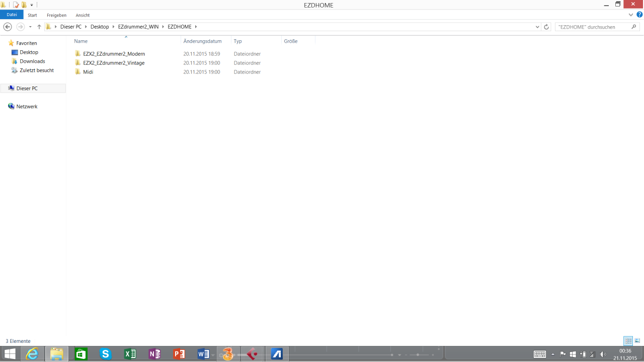Switch to the Start ribbon tab

tap(32, 15)
